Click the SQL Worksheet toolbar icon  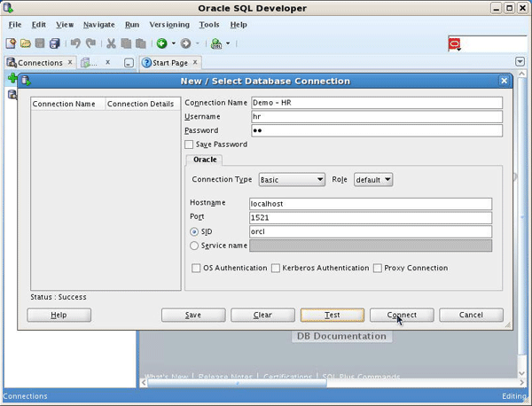coord(216,43)
